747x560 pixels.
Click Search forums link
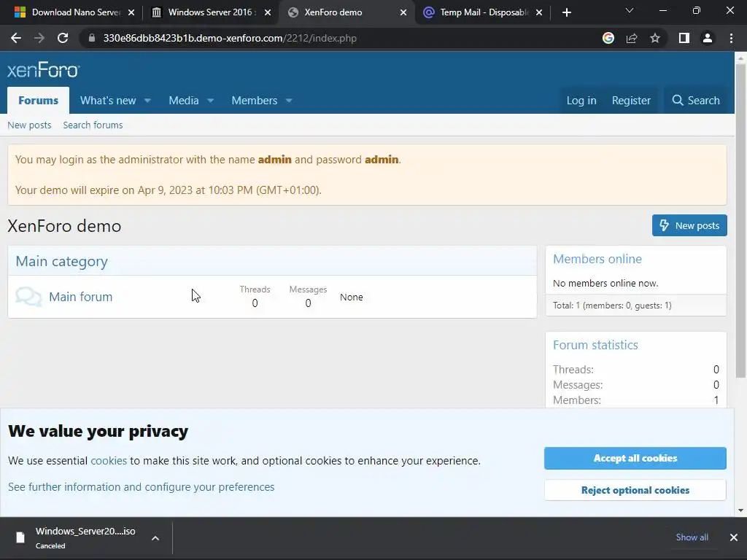point(93,125)
